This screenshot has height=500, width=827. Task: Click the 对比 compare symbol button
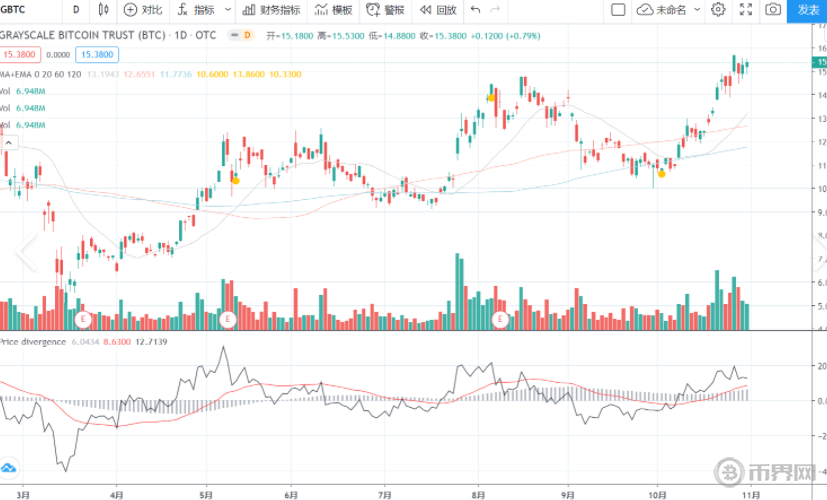point(143,10)
